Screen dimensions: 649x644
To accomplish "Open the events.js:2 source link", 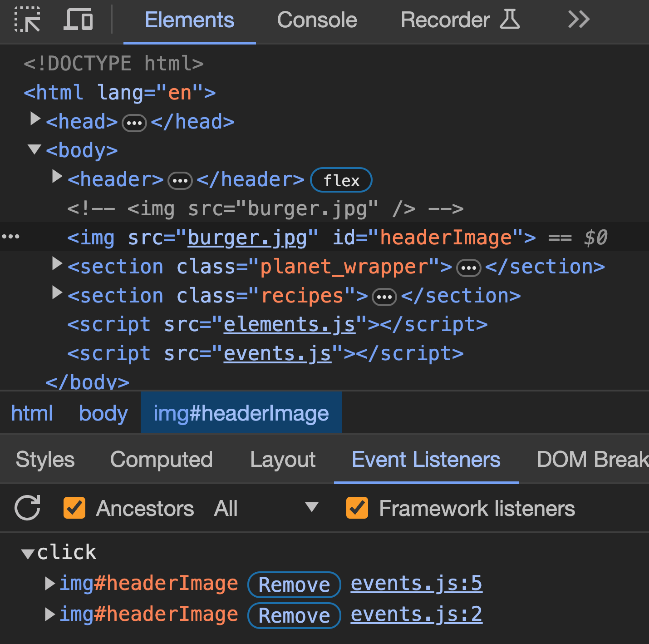I will click(417, 614).
